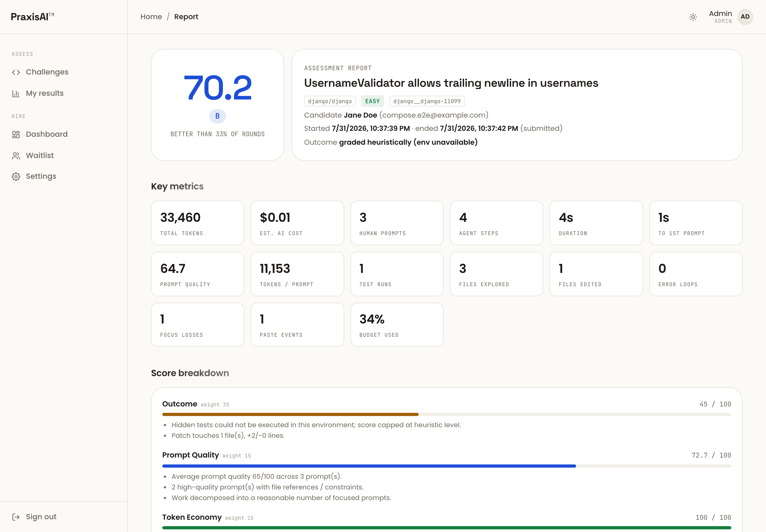
Task: Click candidate name Jane Doe
Action: pos(360,115)
